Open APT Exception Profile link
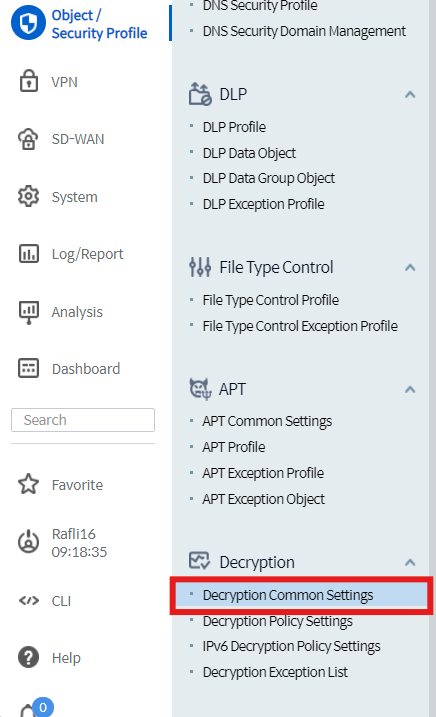This screenshot has width=436, height=717. coord(263,473)
